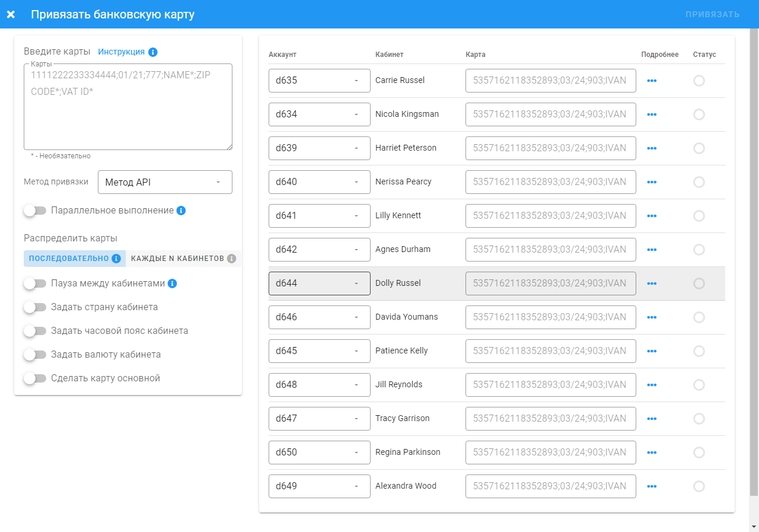Open details dots for Nicola Kingsman
The width and height of the screenshot is (759, 532).
point(652,114)
